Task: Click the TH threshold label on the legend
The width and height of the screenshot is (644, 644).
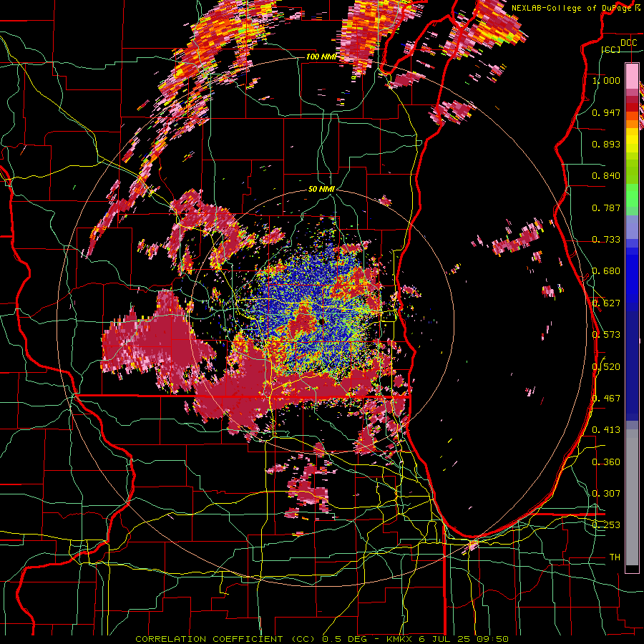Action: pos(615,557)
